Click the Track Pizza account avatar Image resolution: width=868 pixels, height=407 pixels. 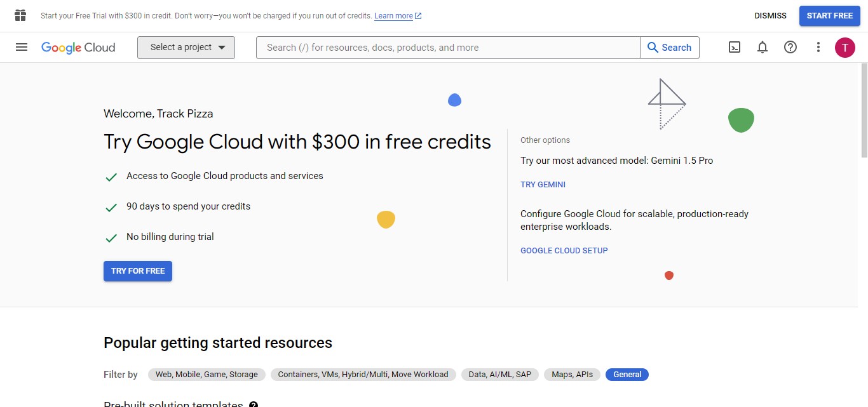pos(845,47)
